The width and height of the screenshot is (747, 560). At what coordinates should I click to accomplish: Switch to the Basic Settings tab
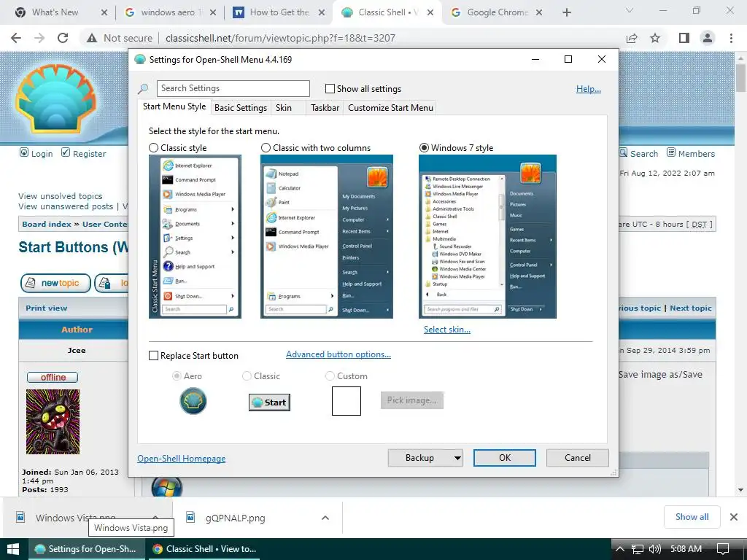pyautogui.click(x=241, y=108)
